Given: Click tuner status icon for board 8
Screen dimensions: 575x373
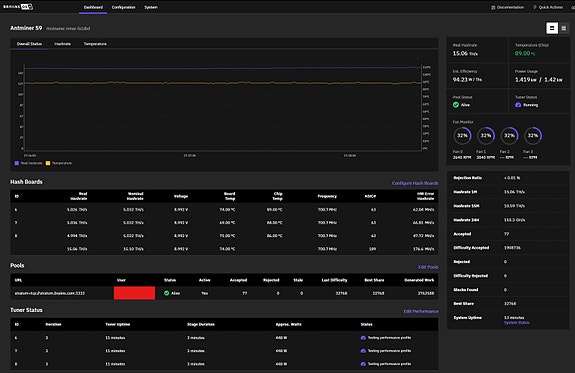Looking at the screenshot, I should point(363,364).
